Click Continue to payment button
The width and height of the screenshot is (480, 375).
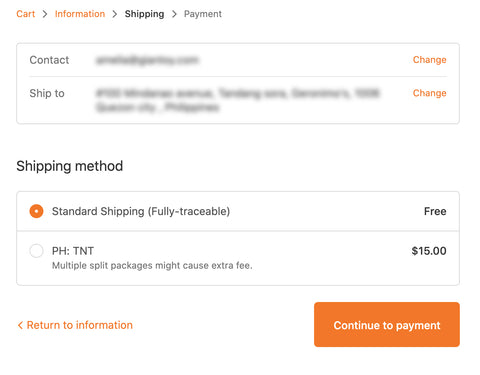click(387, 325)
